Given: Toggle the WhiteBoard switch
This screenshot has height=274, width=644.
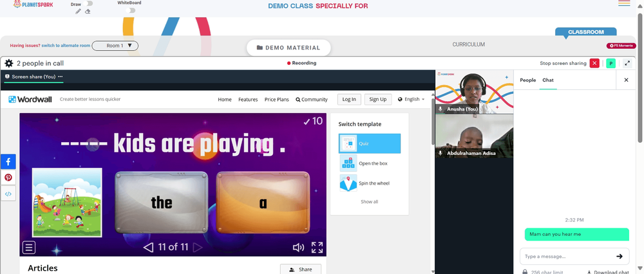Looking at the screenshot, I should [x=131, y=10].
